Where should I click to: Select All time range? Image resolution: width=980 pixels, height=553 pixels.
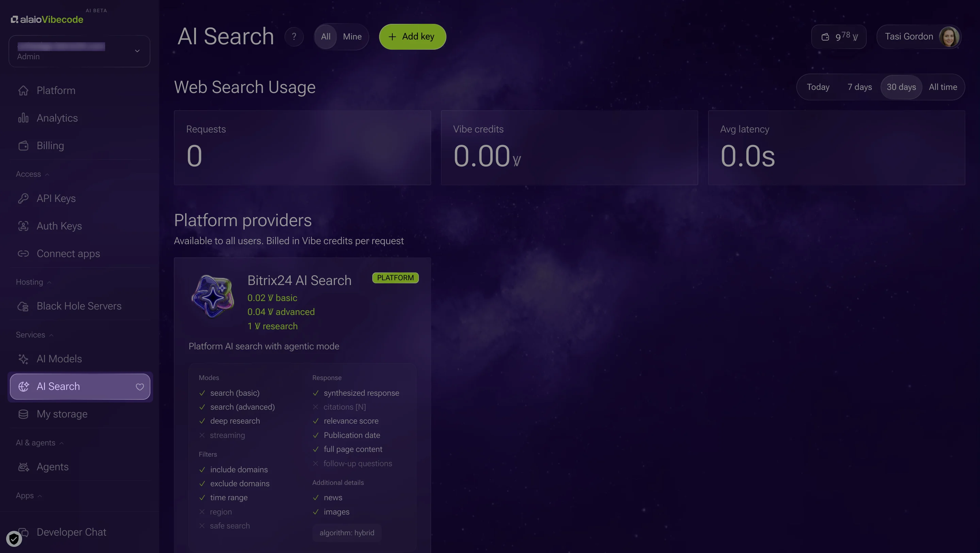click(943, 87)
